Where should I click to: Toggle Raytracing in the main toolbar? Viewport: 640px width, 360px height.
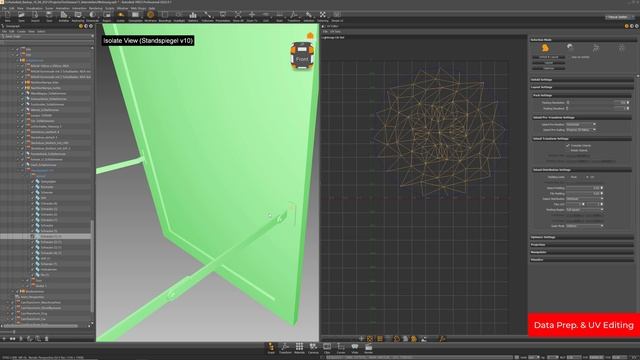pos(78,16)
